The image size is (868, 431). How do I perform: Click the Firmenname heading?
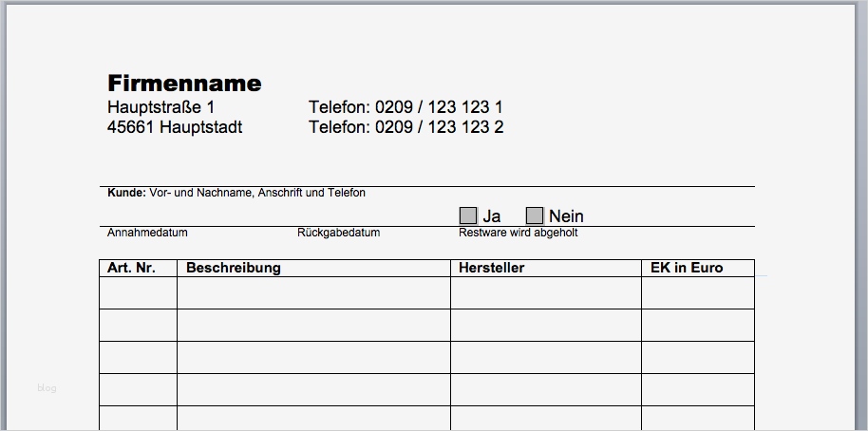tap(184, 84)
